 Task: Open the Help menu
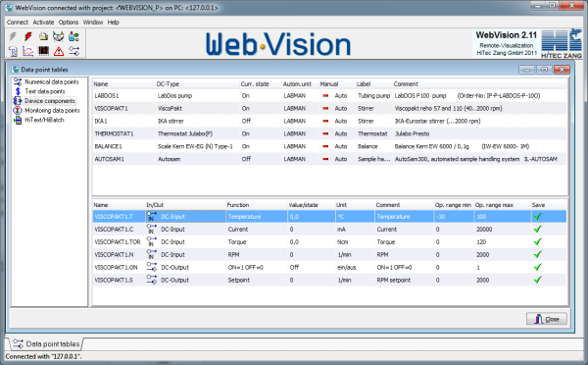point(113,23)
